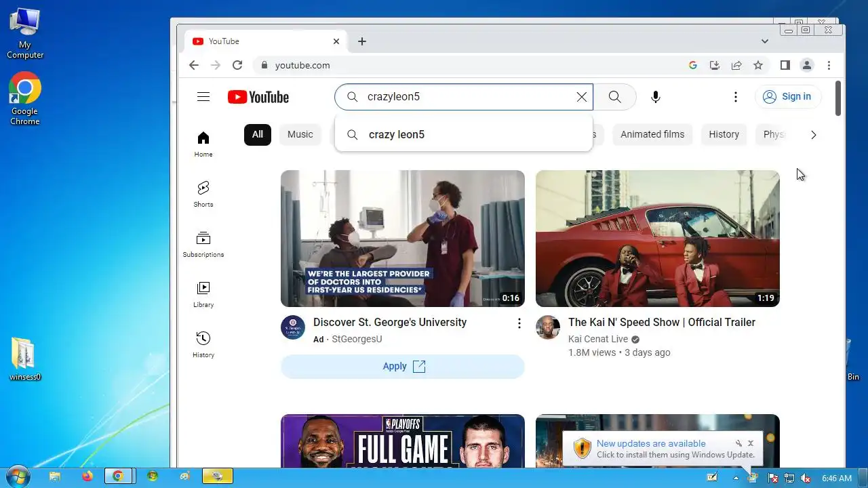
Task: Open Windows Start menu
Action: point(17,476)
